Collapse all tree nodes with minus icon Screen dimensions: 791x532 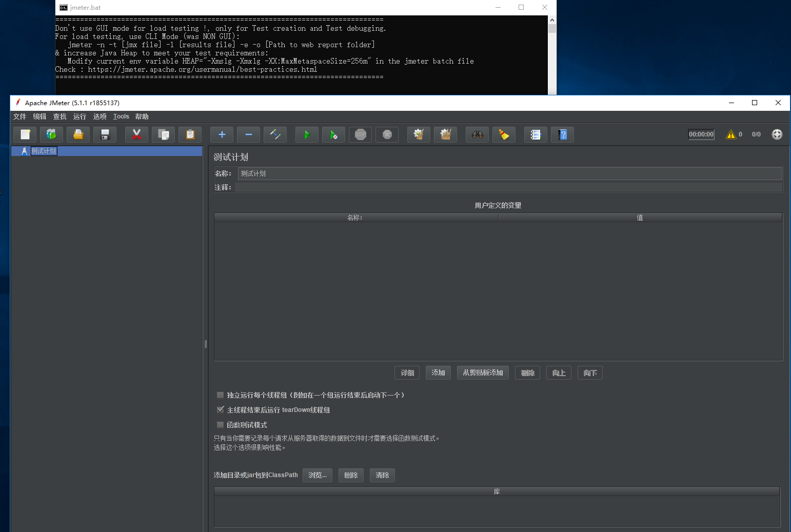[x=248, y=134]
